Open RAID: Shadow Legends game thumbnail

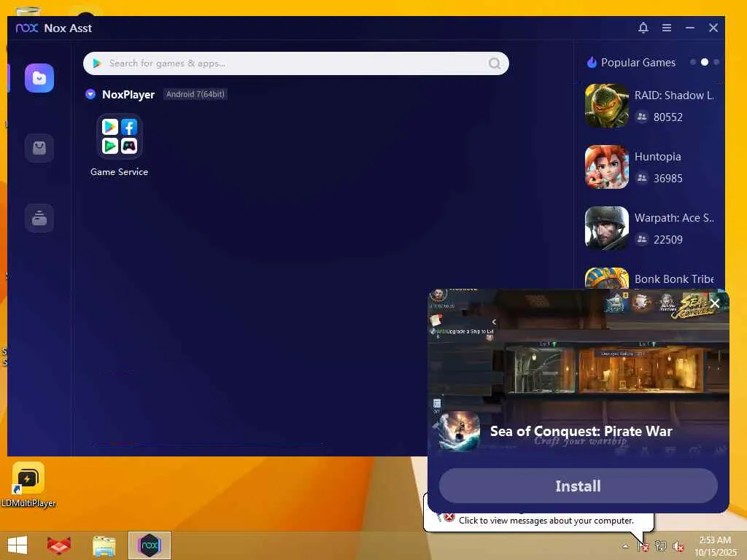[606, 106]
